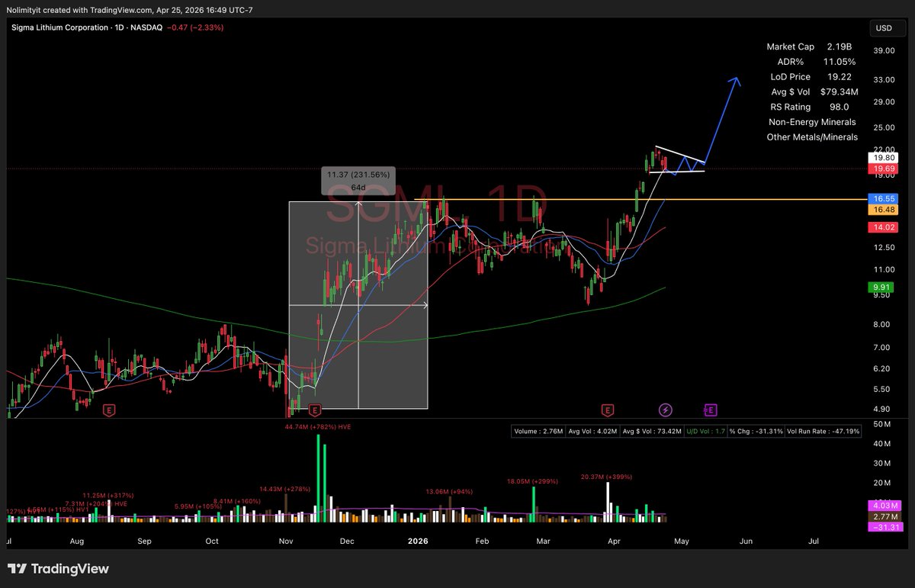Click the Avg $ Vol : 73.42M status cell
The height and width of the screenshot is (588, 915).
point(650,432)
